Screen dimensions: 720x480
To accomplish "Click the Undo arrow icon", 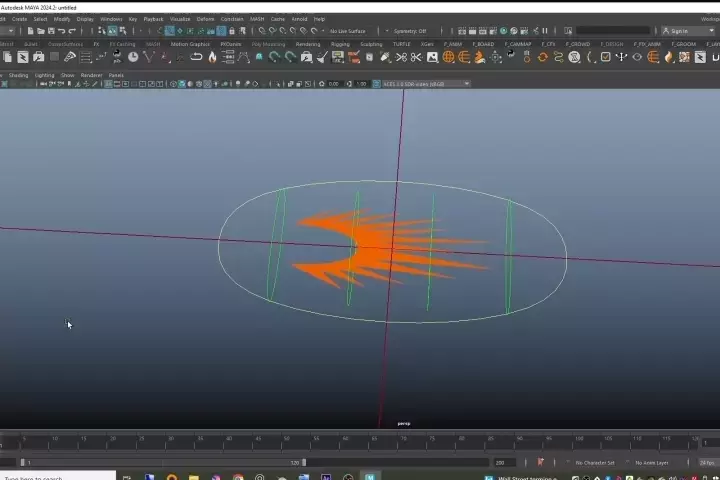I will pyautogui.click(x=62, y=31).
